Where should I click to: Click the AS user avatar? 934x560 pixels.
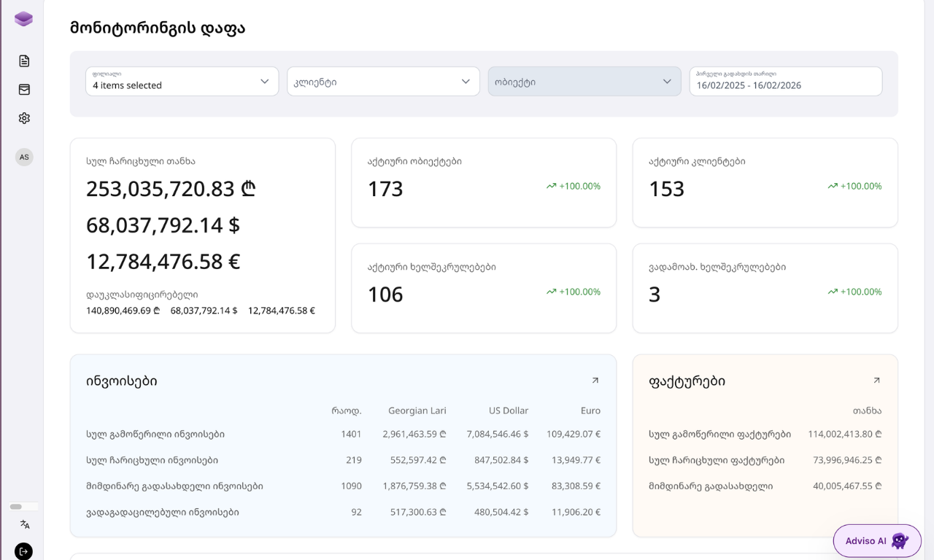pyautogui.click(x=24, y=157)
